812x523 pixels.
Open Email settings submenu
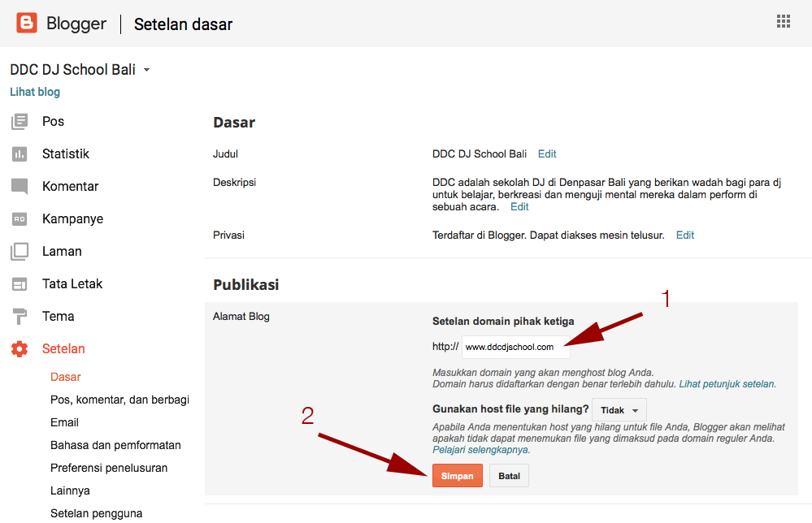(x=65, y=422)
